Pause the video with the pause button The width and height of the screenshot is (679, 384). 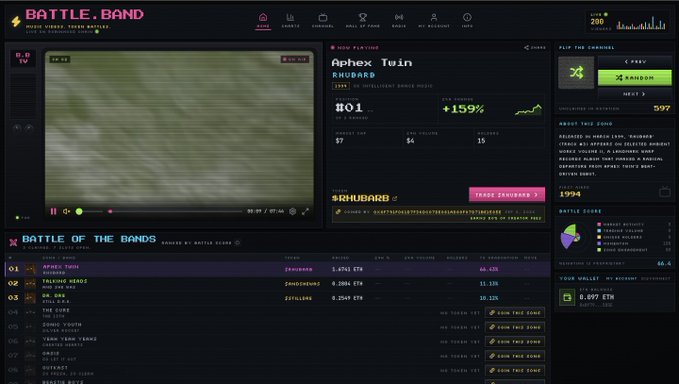[54, 211]
